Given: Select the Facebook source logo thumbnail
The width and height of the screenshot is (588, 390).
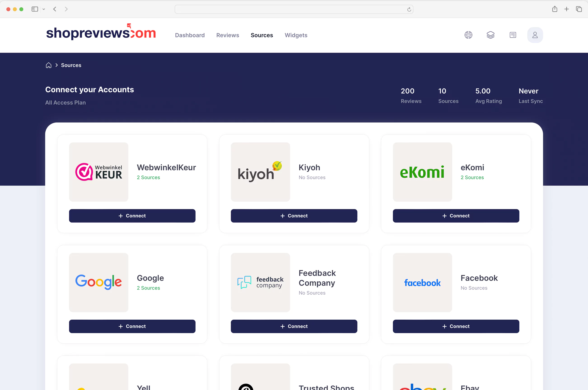Looking at the screenshot, I should coord(422,283).
